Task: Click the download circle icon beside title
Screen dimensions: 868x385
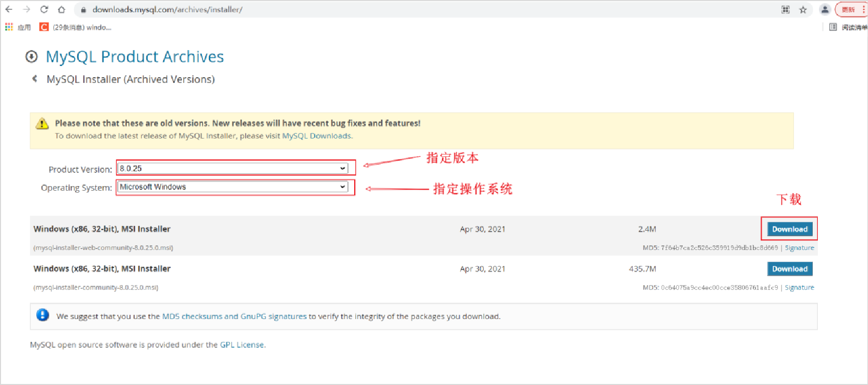Action: (x=32, y=57)
